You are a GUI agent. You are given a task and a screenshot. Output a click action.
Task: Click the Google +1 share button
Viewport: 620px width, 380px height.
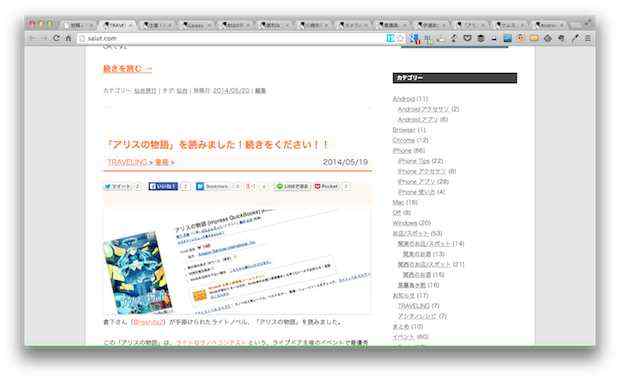click(250, 186)
